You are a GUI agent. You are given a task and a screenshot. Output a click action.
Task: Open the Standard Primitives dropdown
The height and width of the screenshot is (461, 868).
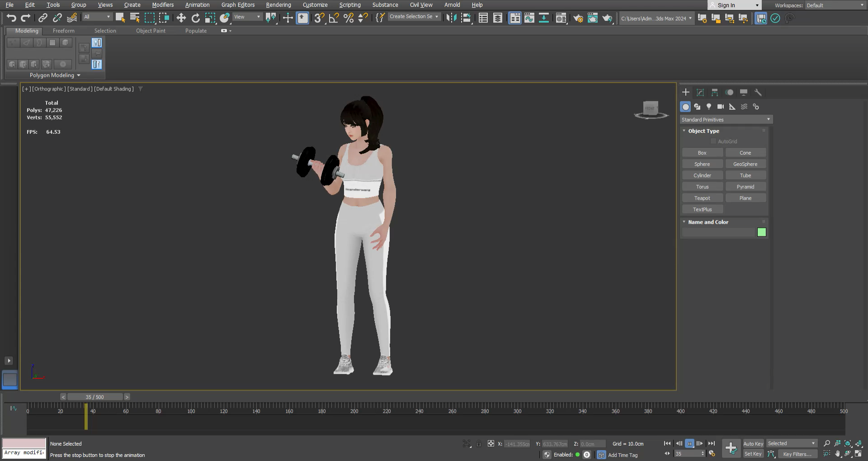pyautogui.click(x=726, y=119)
